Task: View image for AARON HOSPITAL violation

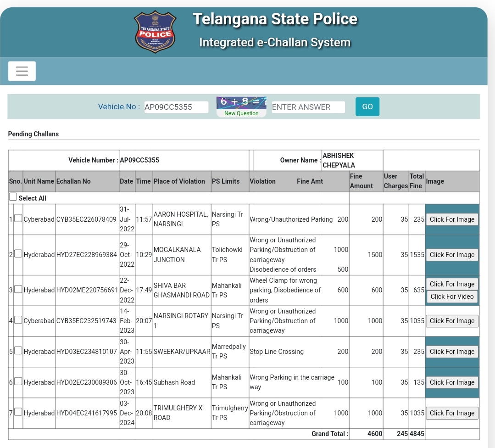Action: pyautogui.click(x=452, y=219)
